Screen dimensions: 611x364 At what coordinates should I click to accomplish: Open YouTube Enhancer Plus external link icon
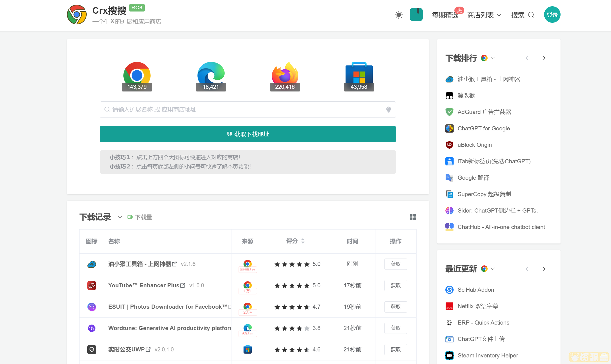[x=183, y=285]
